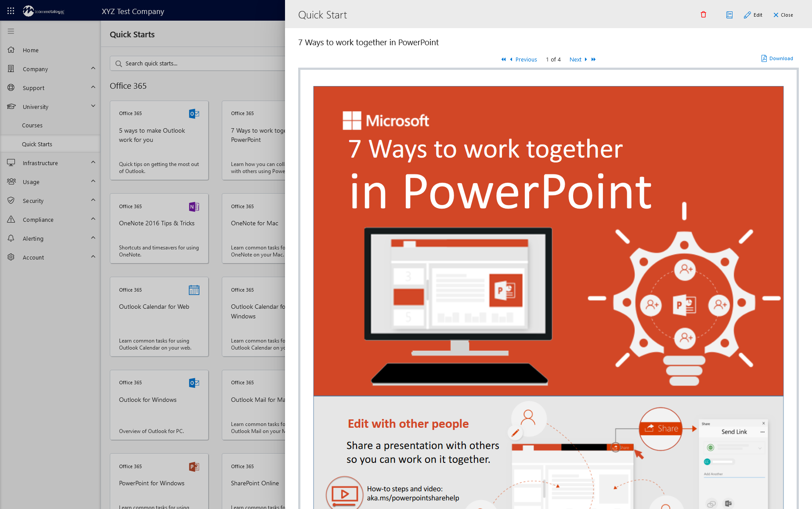Click the Support lifebuoy icon
The image size is (812, 509).
[11, 88]
